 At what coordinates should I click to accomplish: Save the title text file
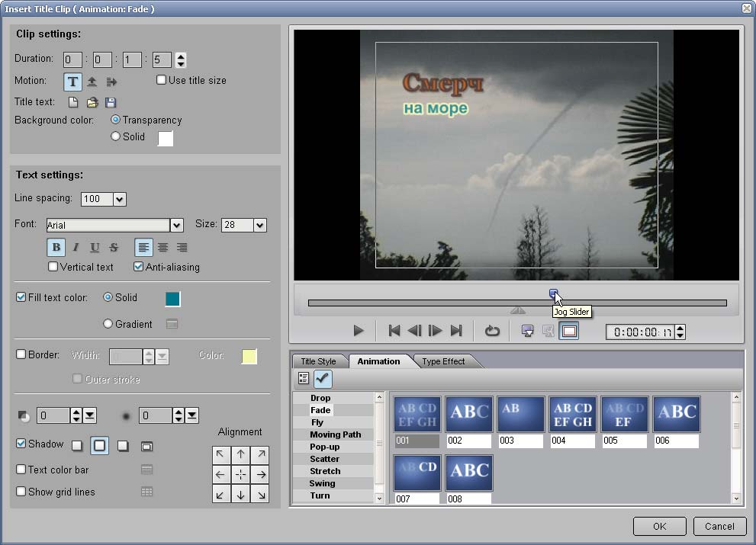pyautogui.click(x=111, y=102)
